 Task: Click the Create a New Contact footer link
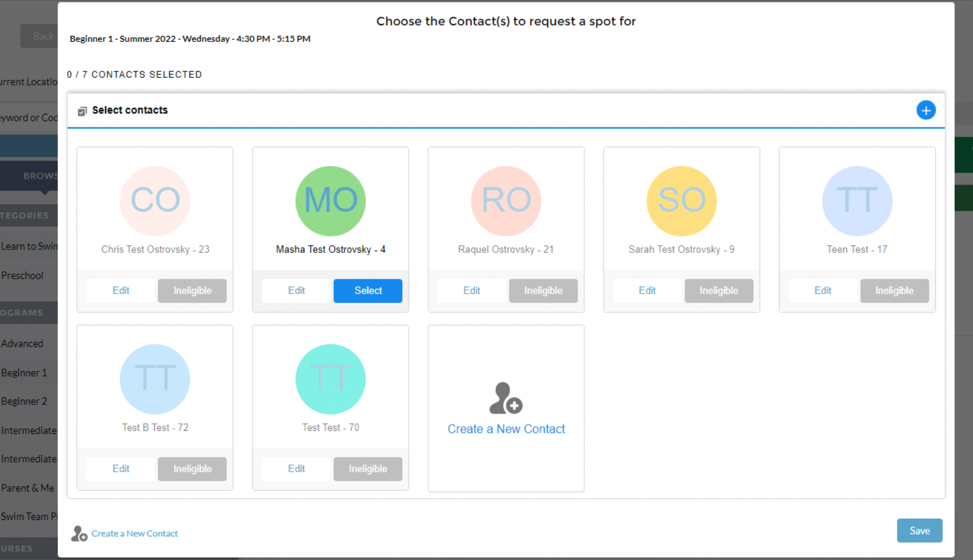(134, 533)
